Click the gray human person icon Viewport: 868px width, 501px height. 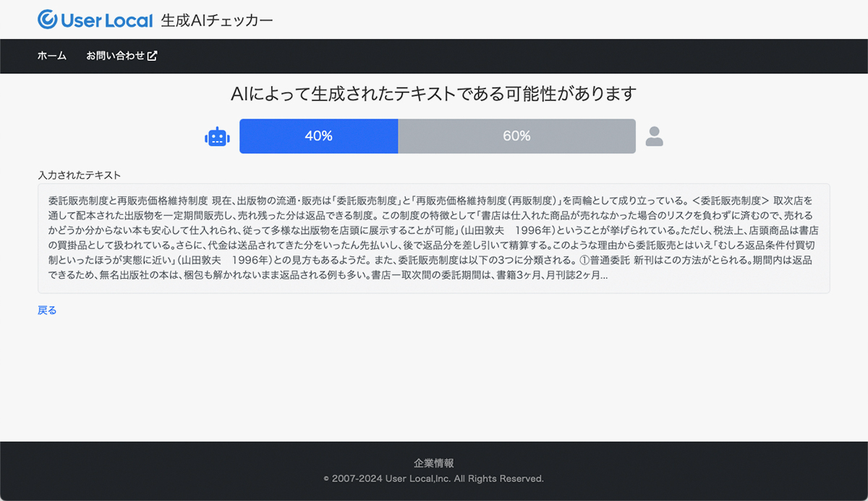click(654, 137)
